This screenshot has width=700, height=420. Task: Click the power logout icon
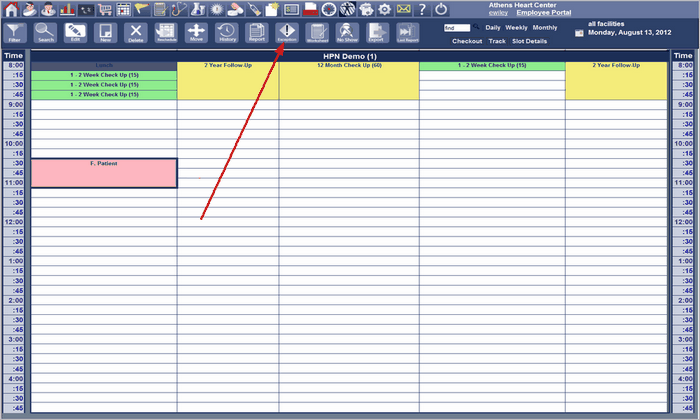[x=440, y=9]
